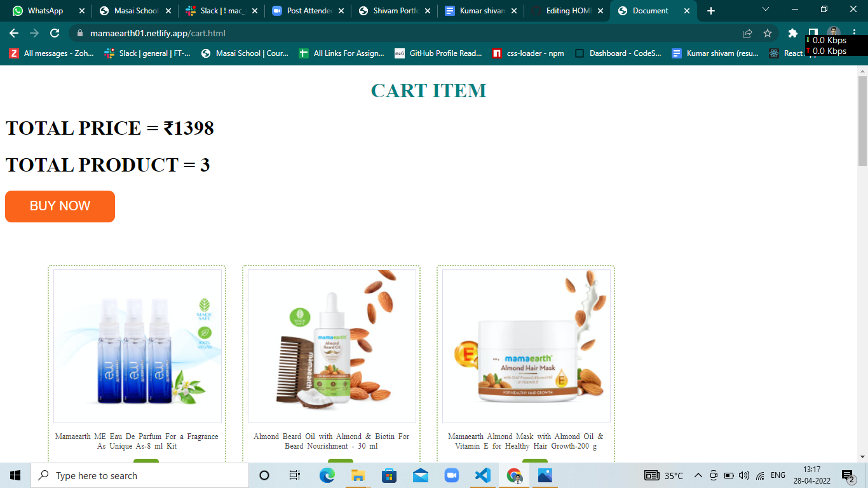868x488 pixels.
Task: Open Cortana circle icon on taskbar
Action: pyautogui.click(x=264, y=475)
